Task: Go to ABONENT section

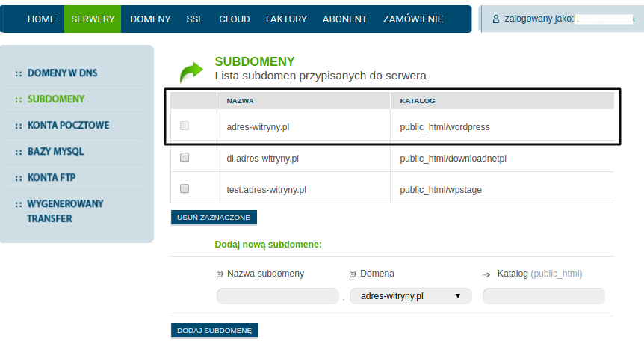Action: click(345, 19)
